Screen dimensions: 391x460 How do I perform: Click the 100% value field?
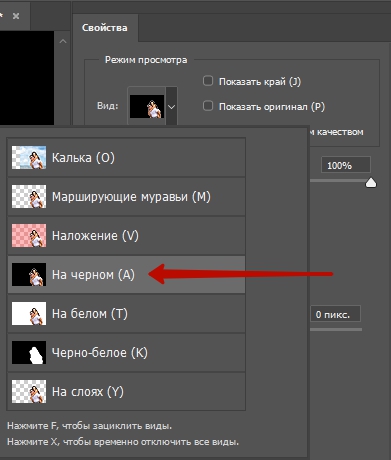tap(346, 165)
